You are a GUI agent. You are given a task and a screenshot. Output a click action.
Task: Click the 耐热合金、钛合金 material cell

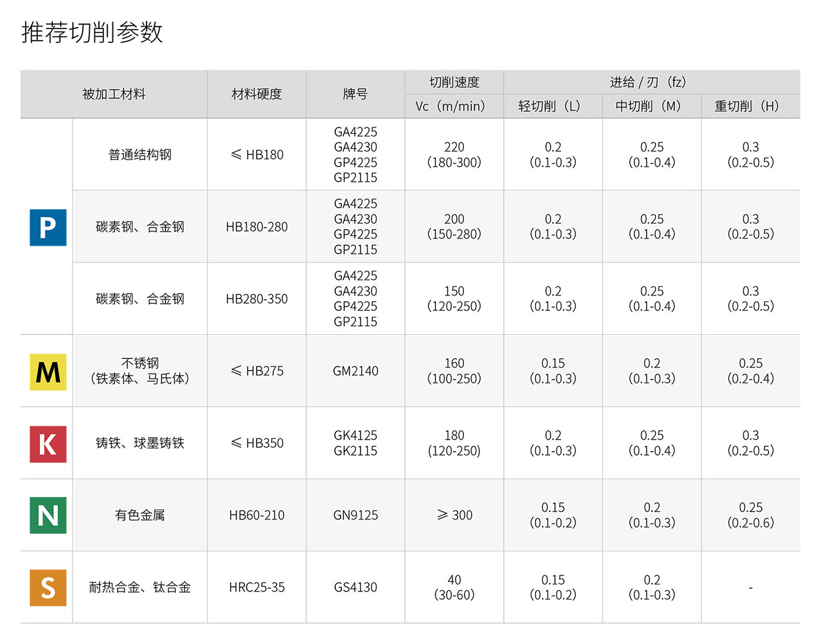(x=140, y=587)
